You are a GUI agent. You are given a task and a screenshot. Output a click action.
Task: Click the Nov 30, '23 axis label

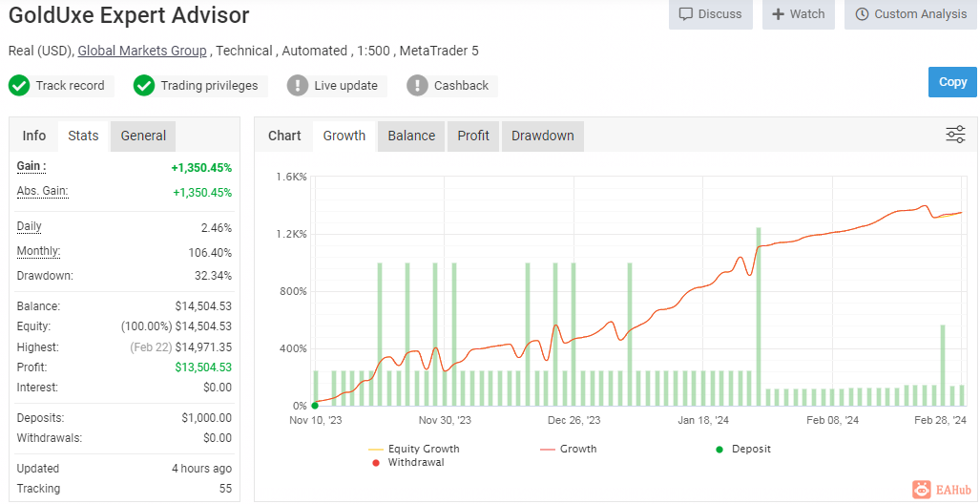(x=445, y=420)
